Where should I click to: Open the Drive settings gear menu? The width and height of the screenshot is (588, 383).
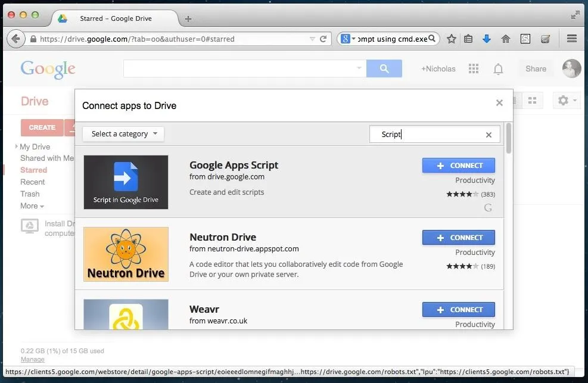pyautogui.click(x=566, y=101)
